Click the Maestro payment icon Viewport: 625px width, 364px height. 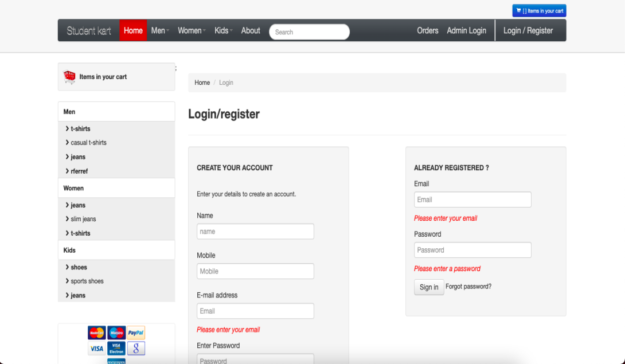pos(116,332)
